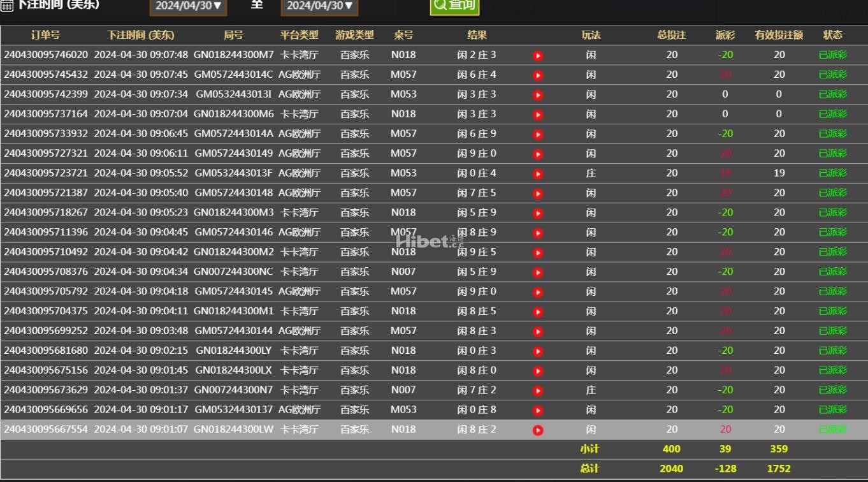
Task: Click the 桌号 column header
Action: point(403,35)
